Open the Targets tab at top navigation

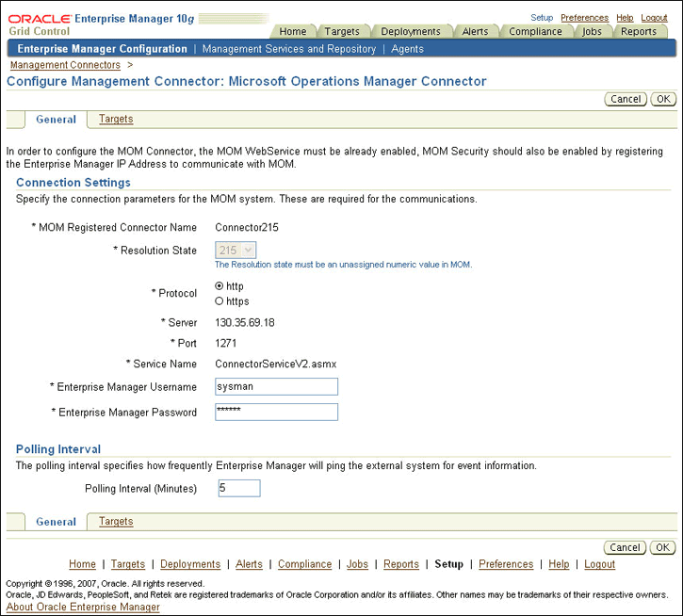pyautogui.click(x=342, y=31)
